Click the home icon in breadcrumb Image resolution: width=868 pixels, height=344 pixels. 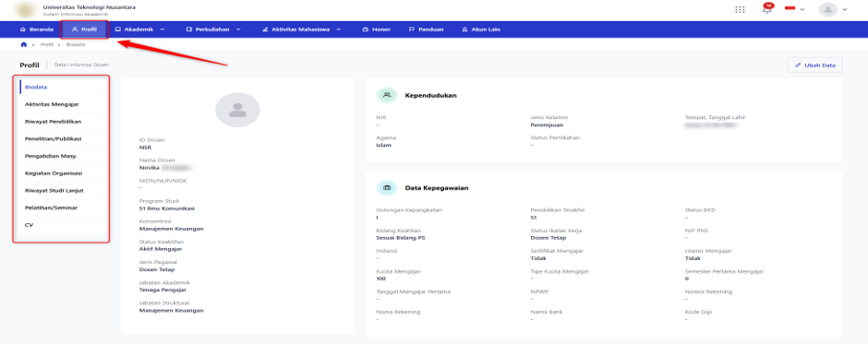23,44
